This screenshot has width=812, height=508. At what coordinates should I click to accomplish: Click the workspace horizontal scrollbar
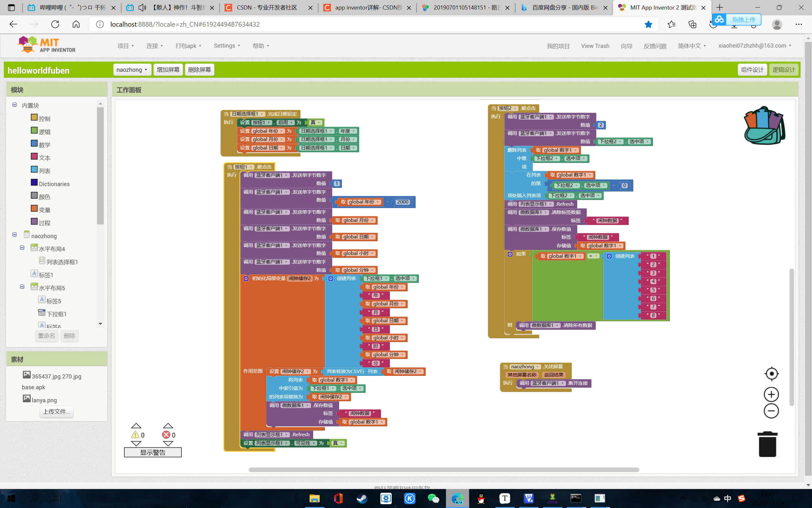click(443, 470)
